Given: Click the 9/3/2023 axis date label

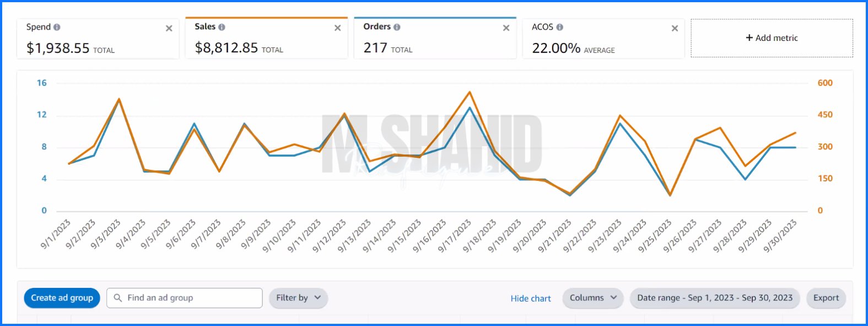Looking at the screenshot, I should (106, 234).
